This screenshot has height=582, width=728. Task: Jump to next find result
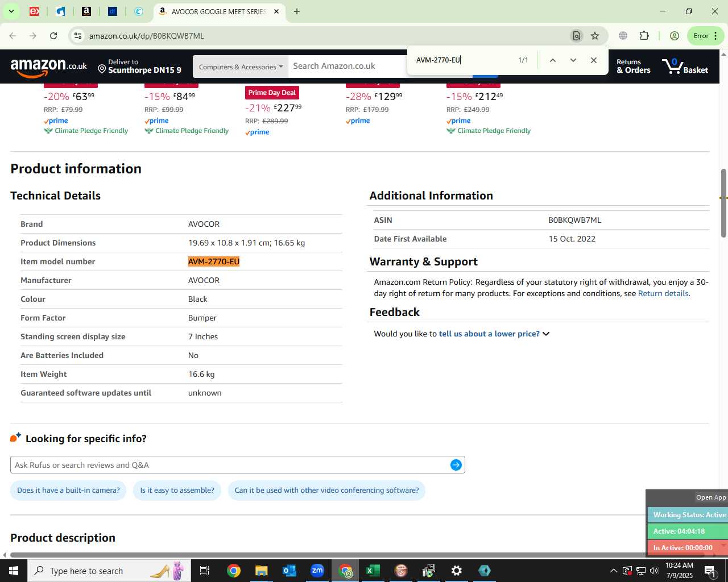573,60
